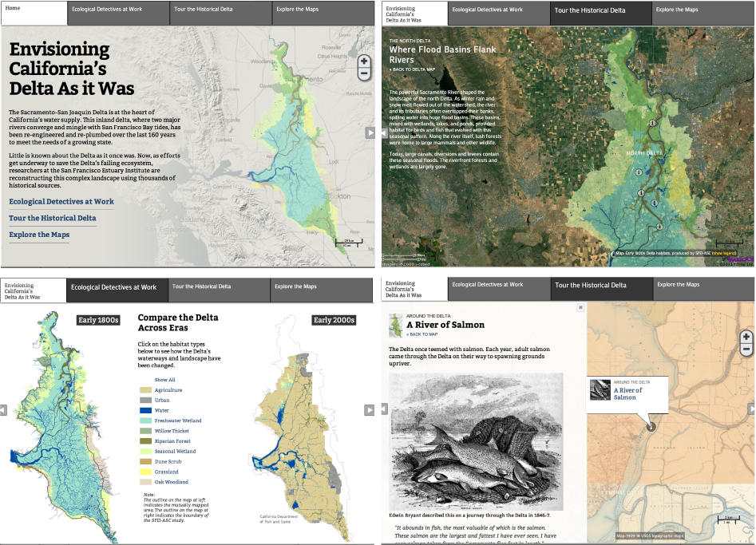This screenshot has height=545, width=756.
Task: Select the Dune Scrub habitat link
Action: (168, 462)
